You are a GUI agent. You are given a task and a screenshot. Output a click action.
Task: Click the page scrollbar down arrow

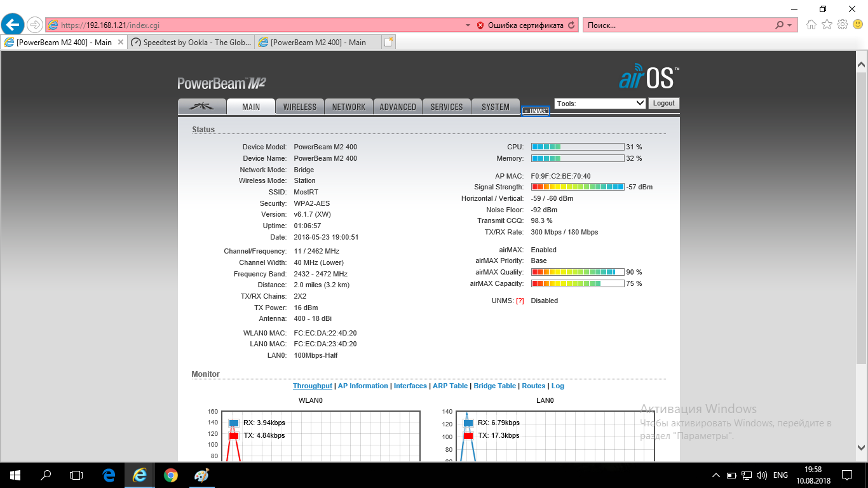pos(862,447)
